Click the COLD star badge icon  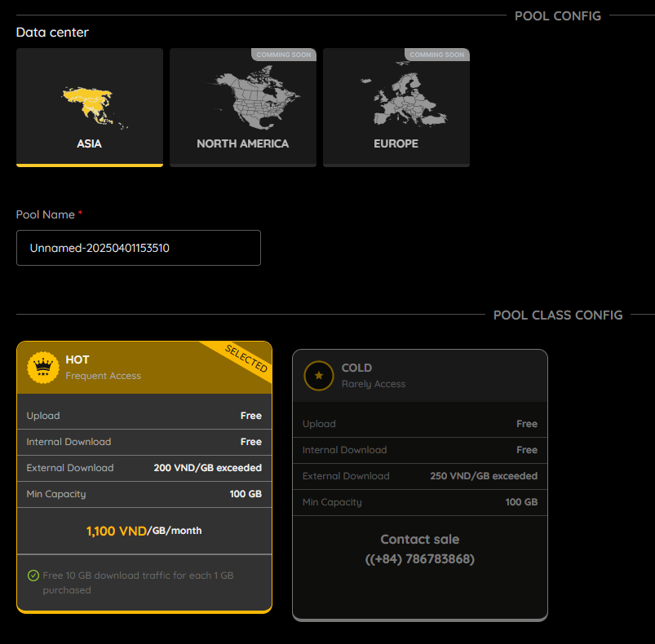coord(319,376)
